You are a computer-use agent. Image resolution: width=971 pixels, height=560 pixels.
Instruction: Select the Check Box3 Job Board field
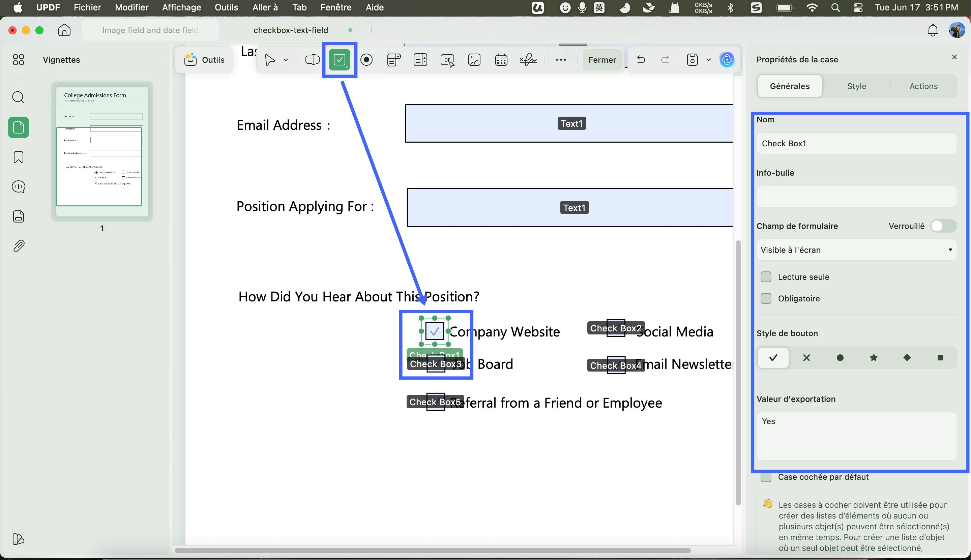436,364
